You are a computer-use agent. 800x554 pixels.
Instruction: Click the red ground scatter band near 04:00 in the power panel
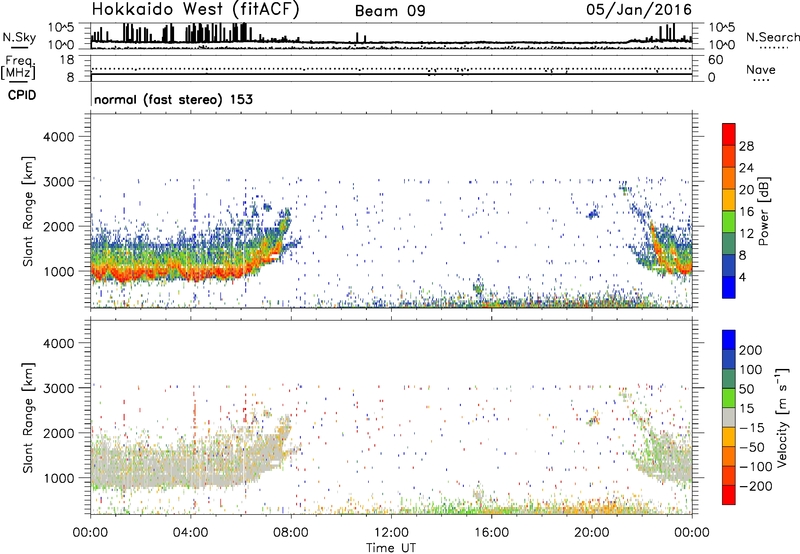click(x=191, y=273)
